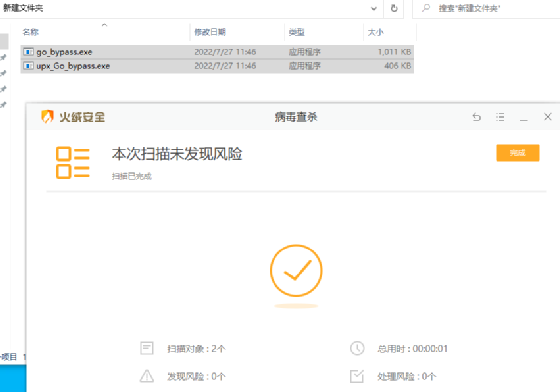Click the search magnifier icon
Viewport: 560px width, 392px height.
(x=426, y=8)
